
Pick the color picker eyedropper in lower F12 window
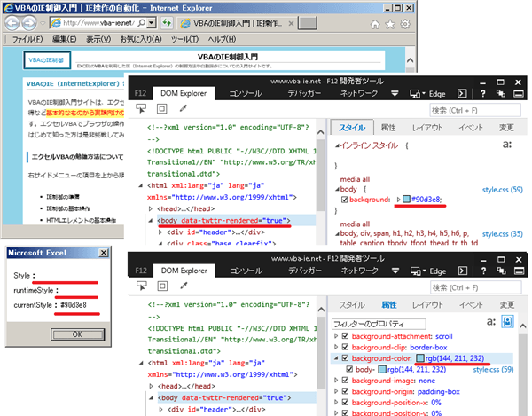click(x=184, y=286)
